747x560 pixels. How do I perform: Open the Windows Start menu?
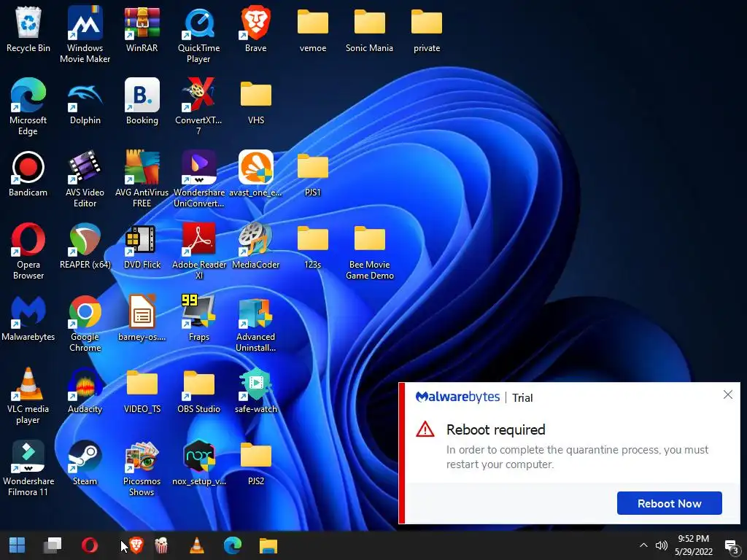(18, 545)
